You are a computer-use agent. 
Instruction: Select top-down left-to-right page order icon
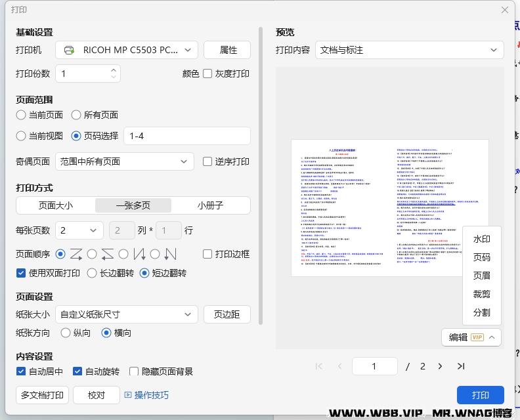tap(139, 254)
